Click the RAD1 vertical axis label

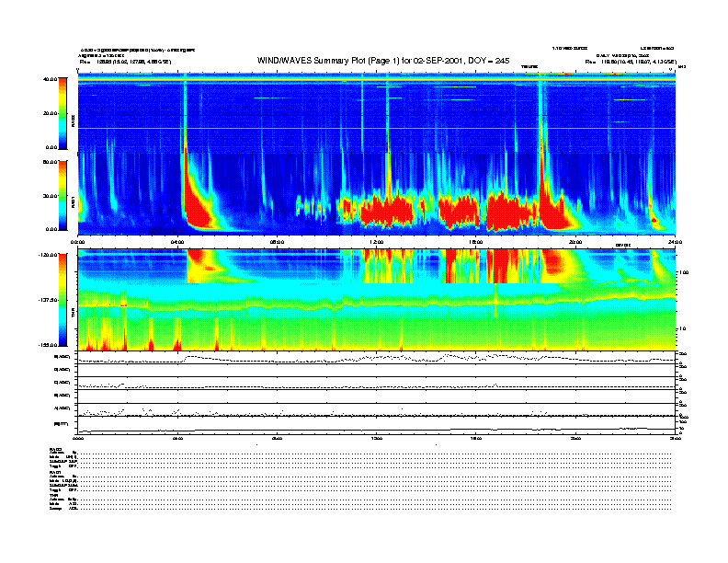click(x=73, y=201)
